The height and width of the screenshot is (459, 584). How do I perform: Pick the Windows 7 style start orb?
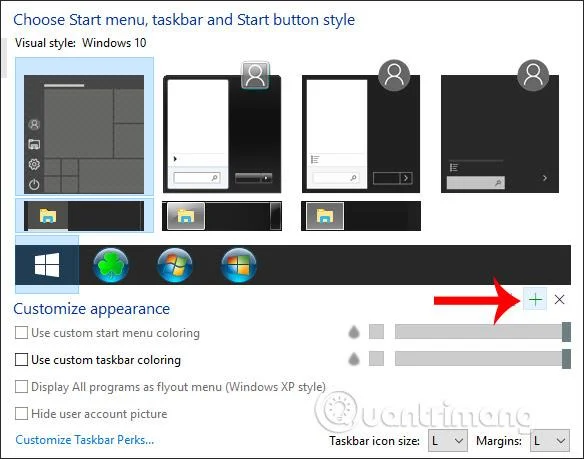pyautogui.click(x=175, y=266)
